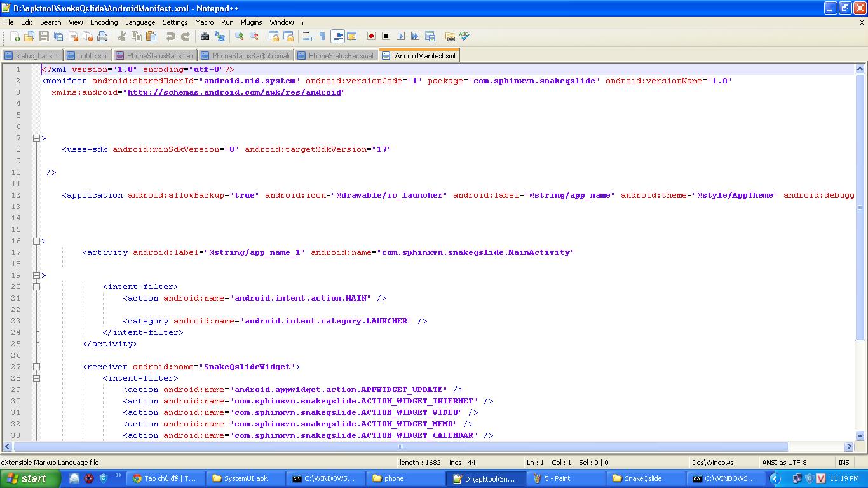Follow the schemas.android.com URL link
This screenshot has width=868, height=488.
(x=234, y=92)
